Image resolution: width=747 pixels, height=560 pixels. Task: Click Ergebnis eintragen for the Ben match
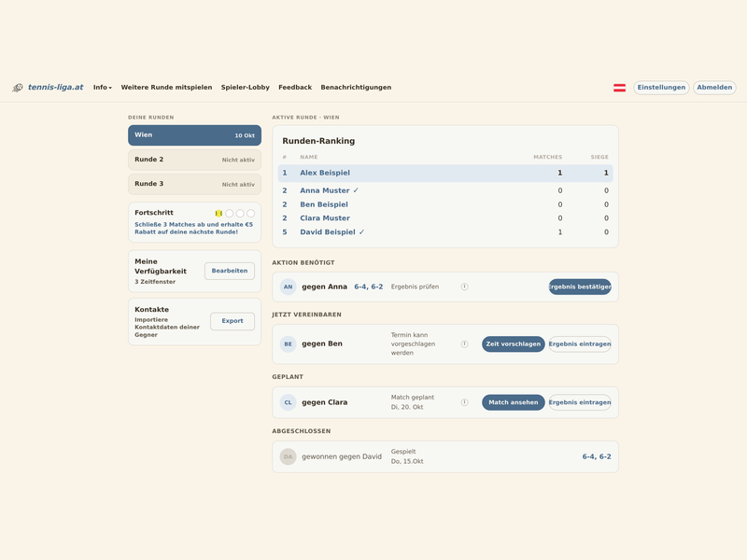[x=580, y=343]
